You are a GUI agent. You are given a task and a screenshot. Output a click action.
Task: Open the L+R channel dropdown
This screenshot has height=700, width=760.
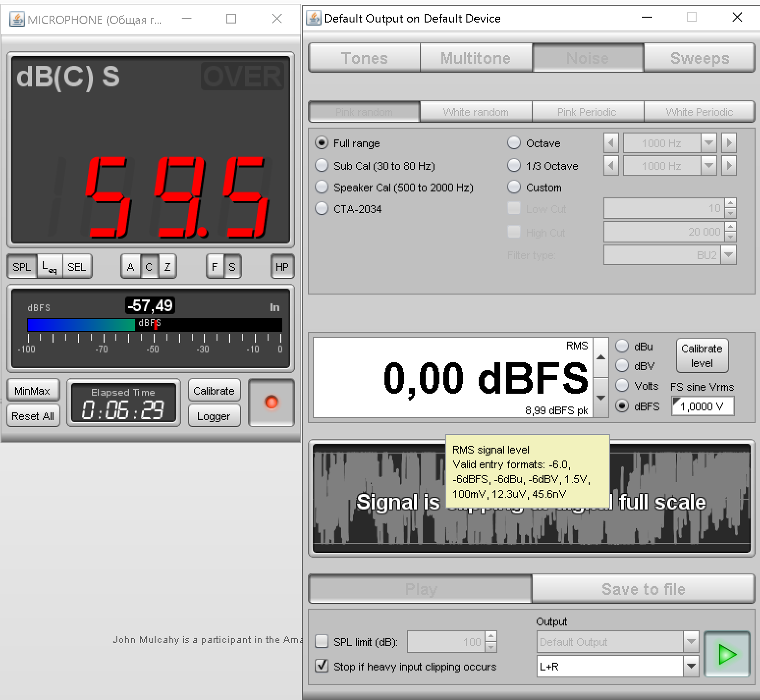pos(691,666)
